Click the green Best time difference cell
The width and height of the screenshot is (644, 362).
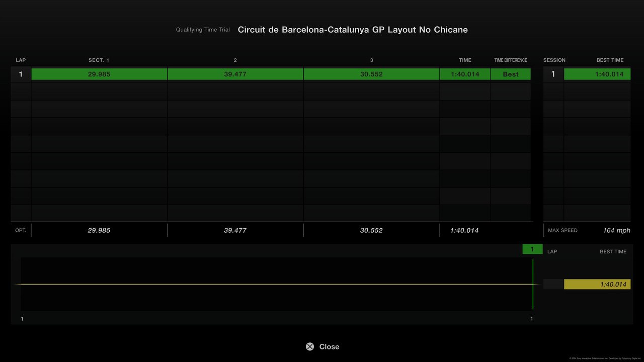click(x=511, y=74)
